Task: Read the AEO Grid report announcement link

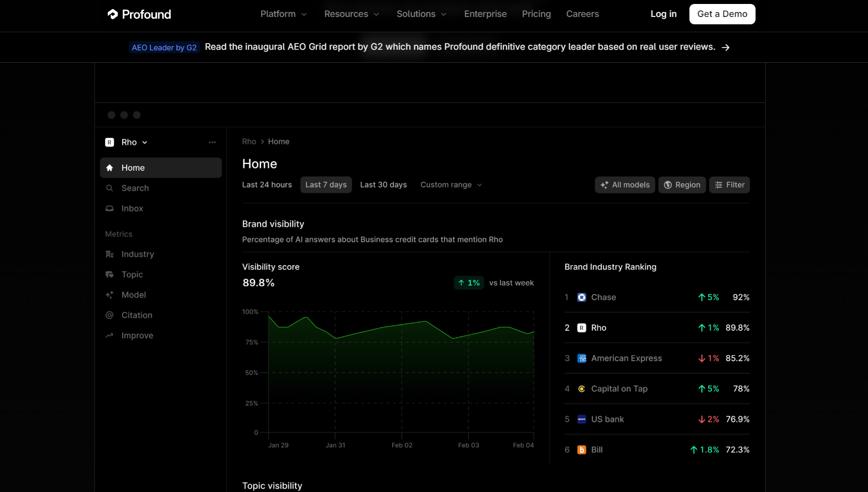Action: (x=461, y=47)
